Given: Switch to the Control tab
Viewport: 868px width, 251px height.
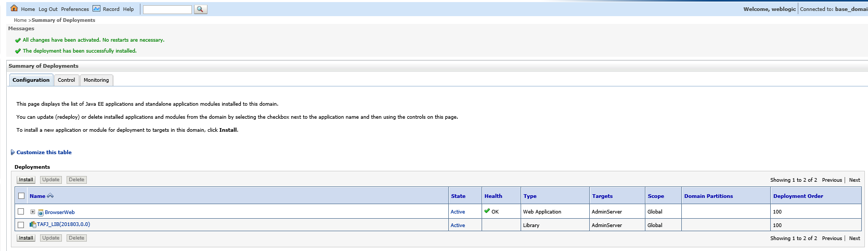Looking at the screenshot, I should [66, 80].
